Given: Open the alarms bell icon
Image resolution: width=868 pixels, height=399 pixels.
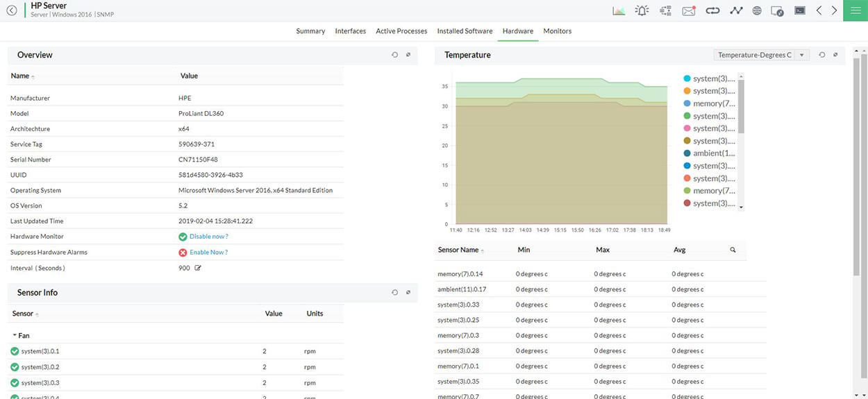Looking at the screenshot, I should tap(642, 10).
